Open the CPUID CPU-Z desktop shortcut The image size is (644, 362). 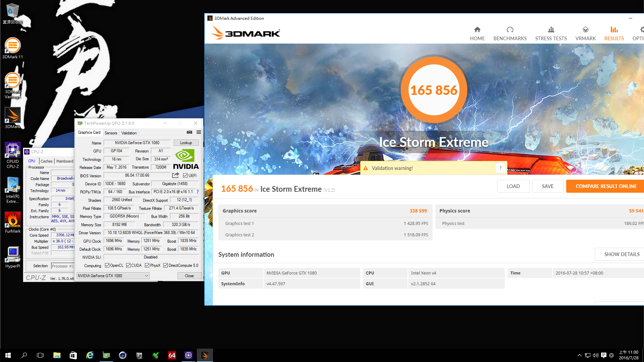pos(12,155)
